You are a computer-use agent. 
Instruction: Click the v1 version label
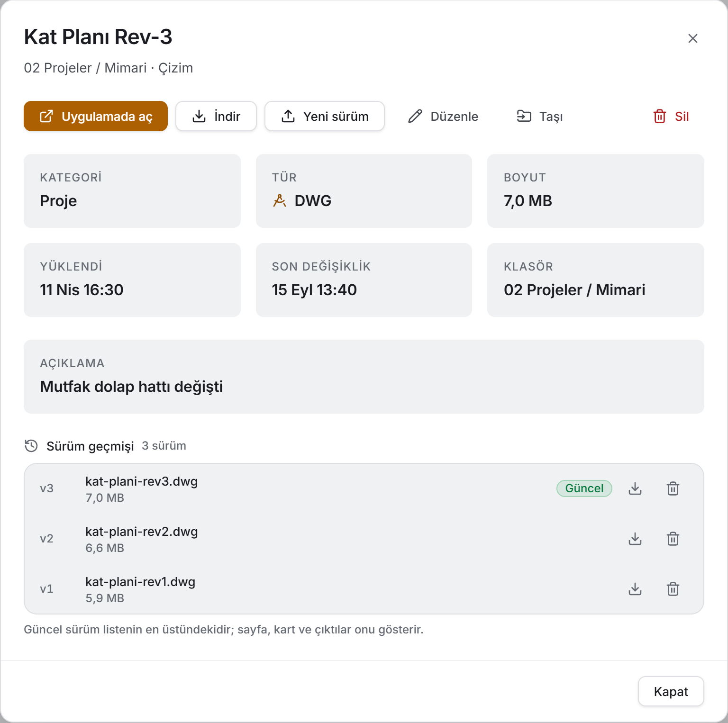pyautogui.click(x=46, y=589)
